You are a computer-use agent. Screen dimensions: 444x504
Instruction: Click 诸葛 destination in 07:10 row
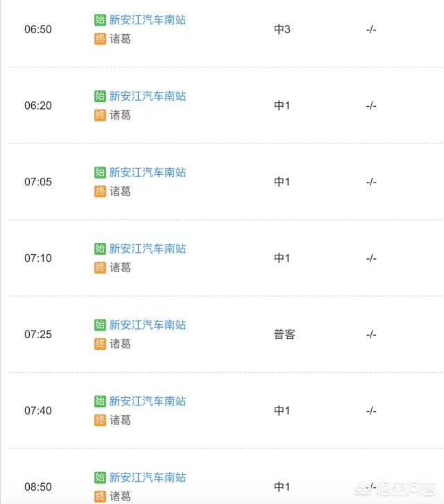click(x=120, y=267)
